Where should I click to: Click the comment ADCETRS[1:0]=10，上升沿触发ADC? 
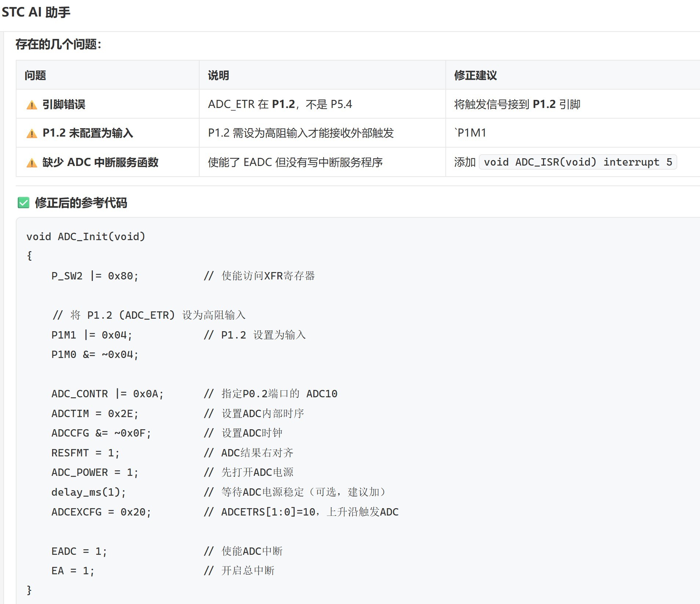coord(301,512)
